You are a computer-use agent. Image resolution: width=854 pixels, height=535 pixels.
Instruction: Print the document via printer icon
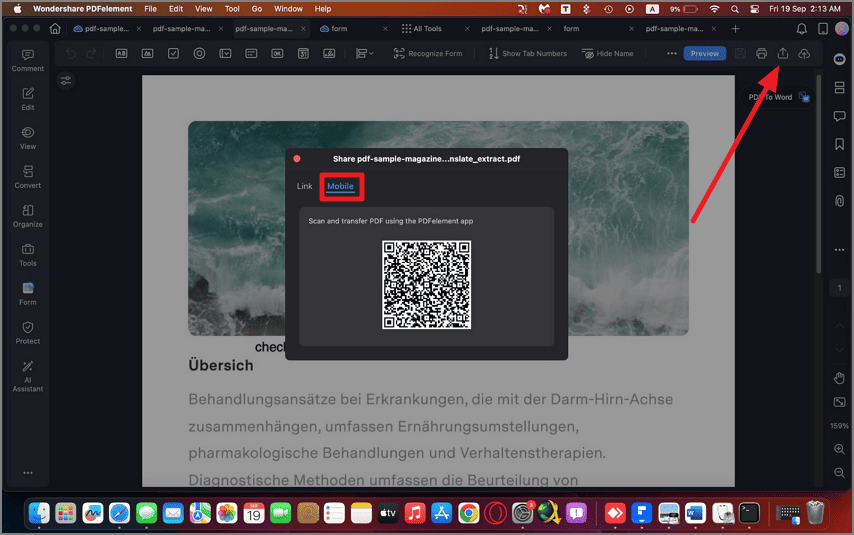(x=761, y=53)
